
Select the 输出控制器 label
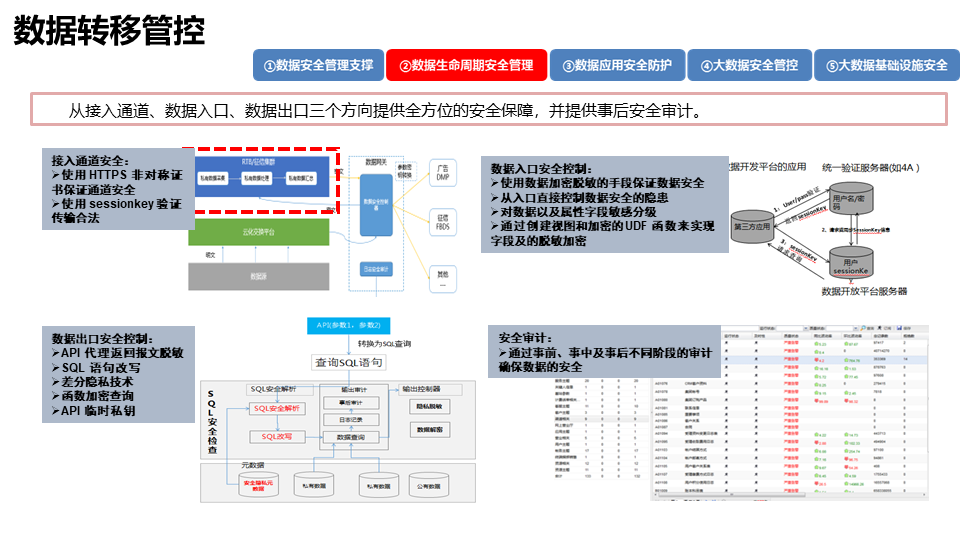click(421, 389)
